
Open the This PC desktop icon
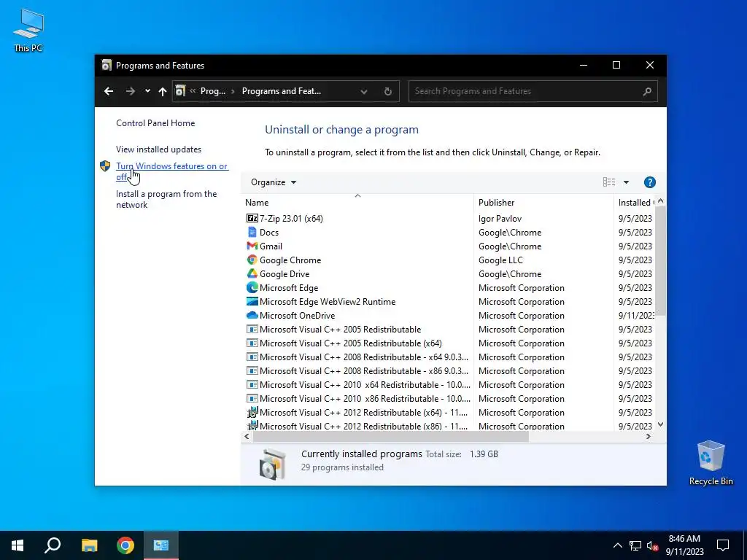pyautogui.click(x=28, y=30)
